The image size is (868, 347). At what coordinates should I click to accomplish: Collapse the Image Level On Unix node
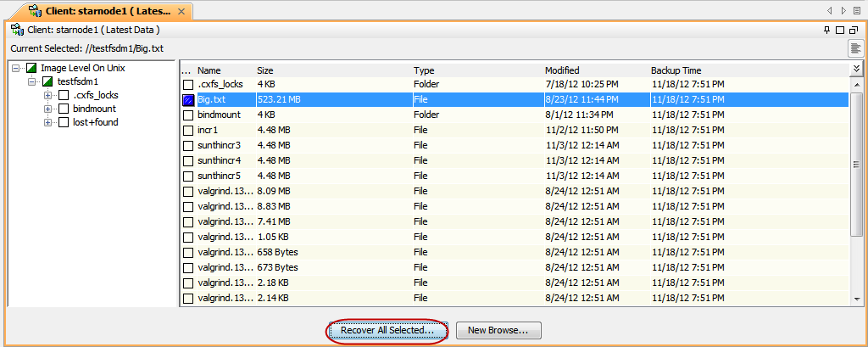pos(16,68)
